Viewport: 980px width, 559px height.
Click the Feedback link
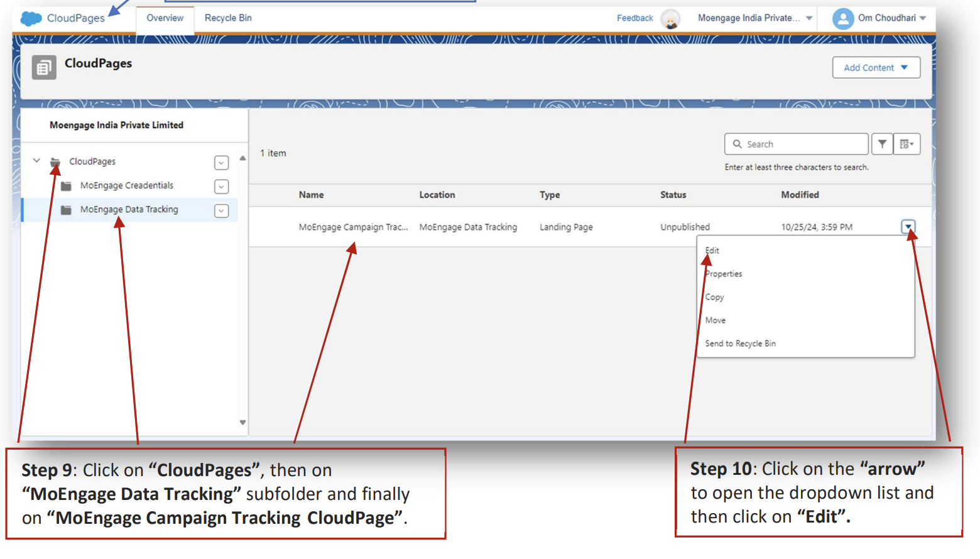634,18
